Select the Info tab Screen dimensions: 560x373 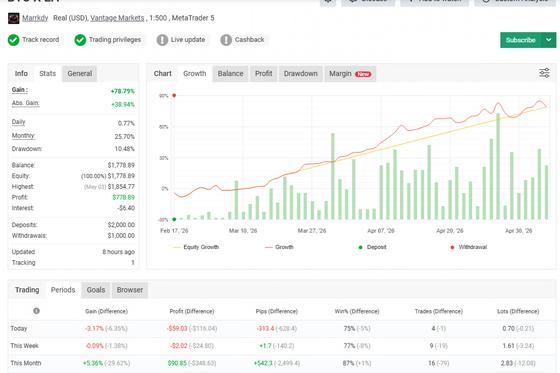coord(21,74)
